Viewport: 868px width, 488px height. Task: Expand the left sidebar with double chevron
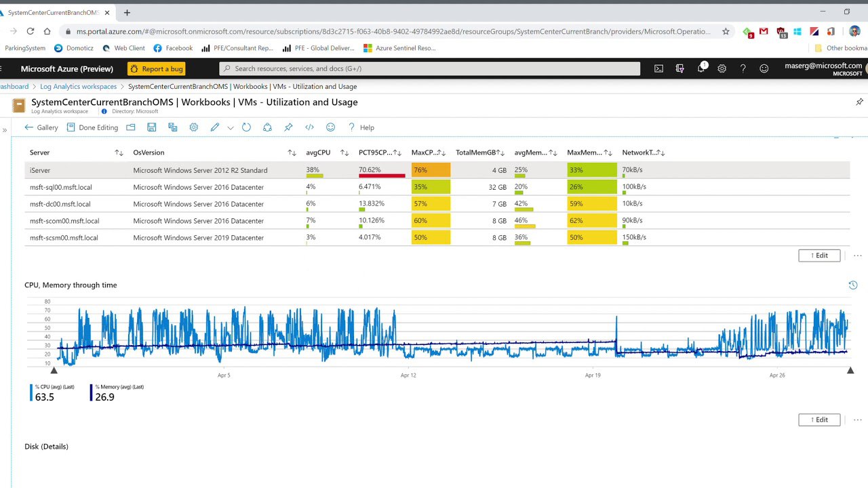tap(5, 129)
